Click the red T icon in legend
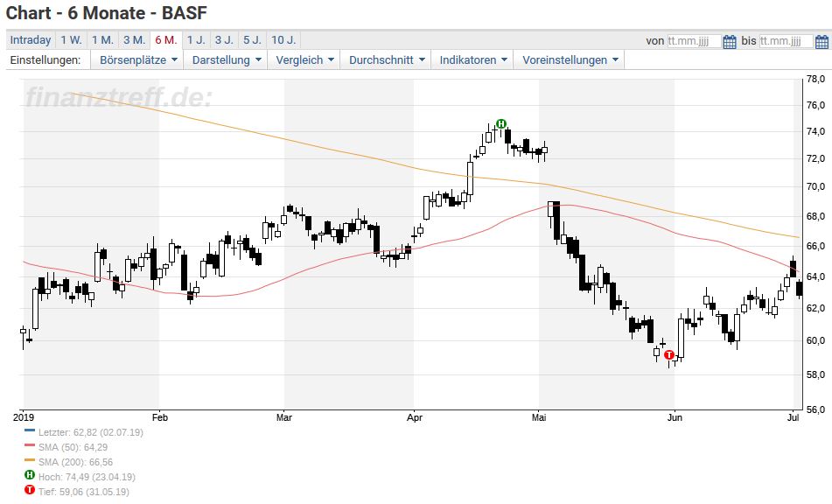This screenshot has height=504, width=832. tap(30, 491)
